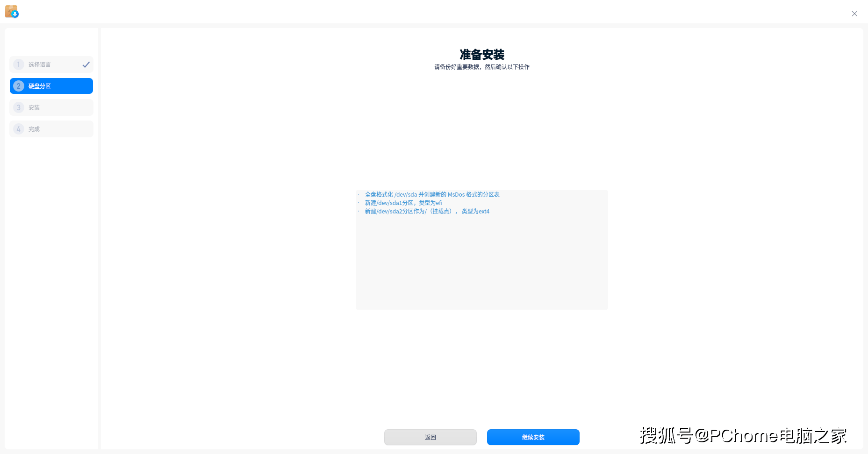Click the 返回 back button
The width and height of the screenshot is (868, 454).
430,437
